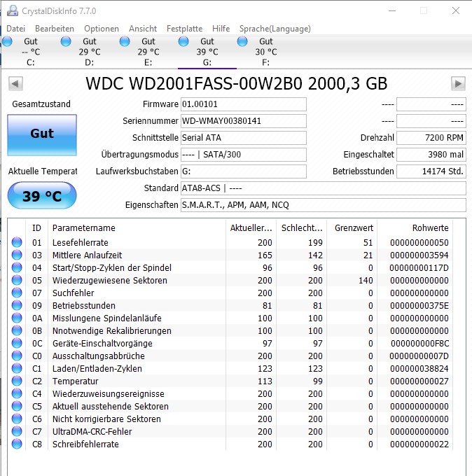Click the Aktueller... column header
Screen dimensions: 472x476
tap(251, 227)
